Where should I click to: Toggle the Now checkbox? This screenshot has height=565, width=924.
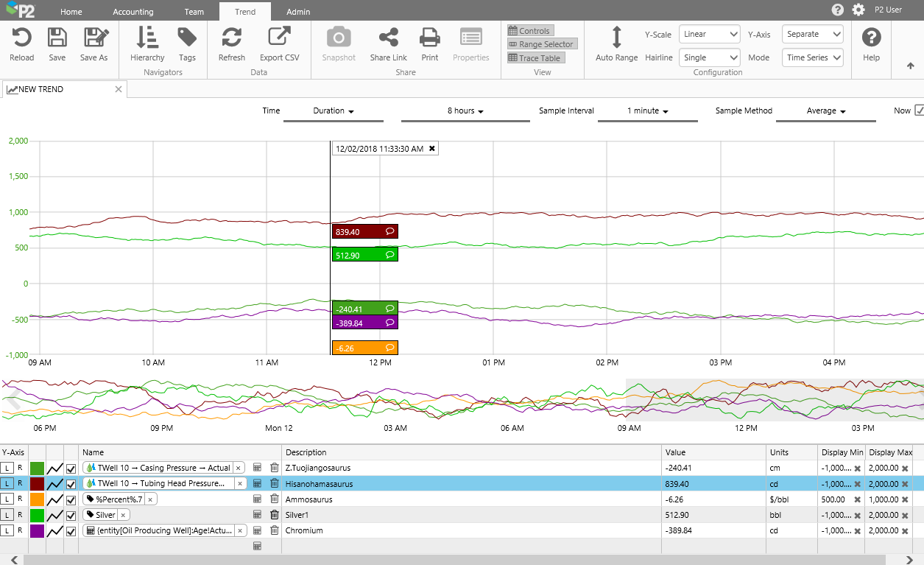[919, 110]
